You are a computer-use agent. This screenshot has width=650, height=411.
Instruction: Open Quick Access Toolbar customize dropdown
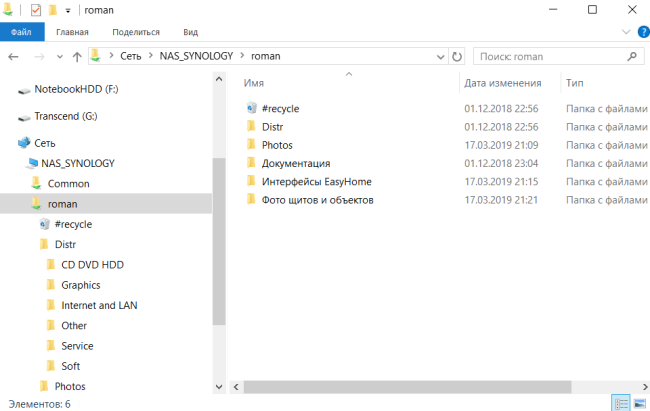68,10
